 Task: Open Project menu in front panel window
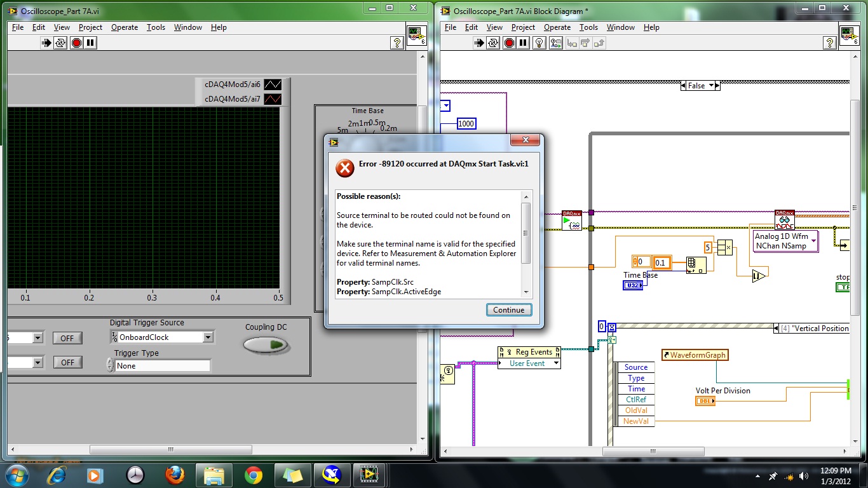pos(90,27)
